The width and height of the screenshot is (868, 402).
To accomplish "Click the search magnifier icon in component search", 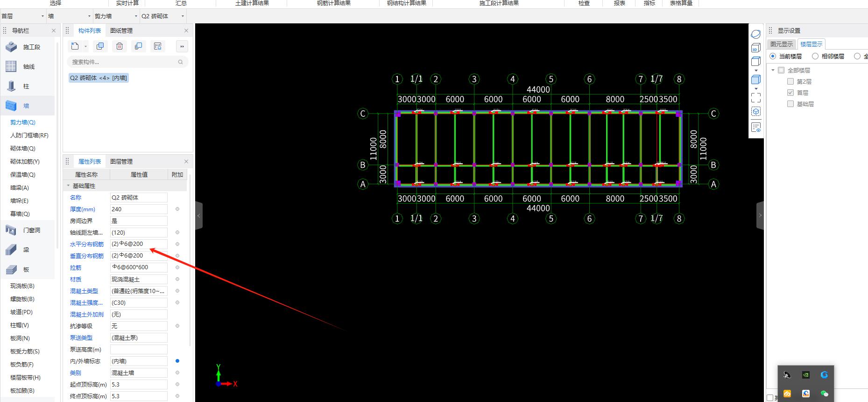I will pyautogui.click(x=180, y=62).
